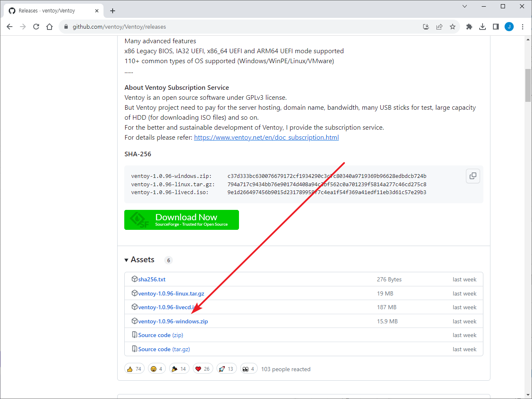Click the scrollbar up arrow

tap(528, 39)
